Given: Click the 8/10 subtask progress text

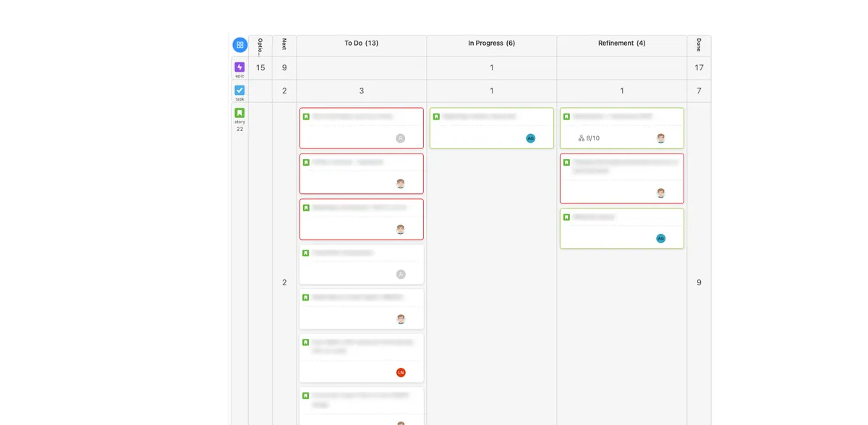Looking at the screenshot, I should pos(593,138).
